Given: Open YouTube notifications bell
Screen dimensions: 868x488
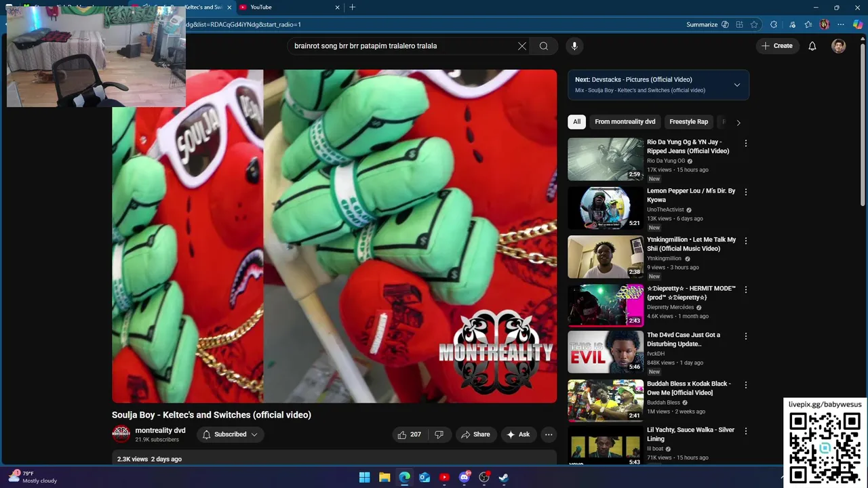Looking at the screenshot, I should click(812, 46).
